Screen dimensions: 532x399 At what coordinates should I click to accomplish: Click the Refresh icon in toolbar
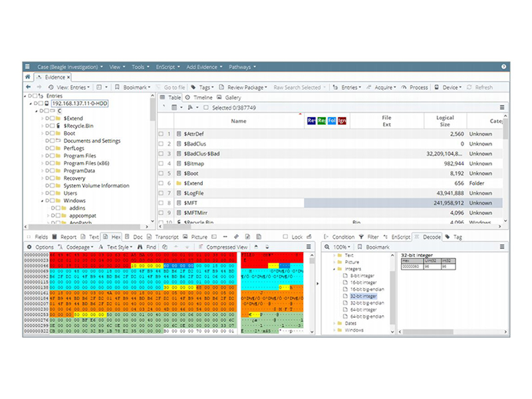[x=469, y=87]
